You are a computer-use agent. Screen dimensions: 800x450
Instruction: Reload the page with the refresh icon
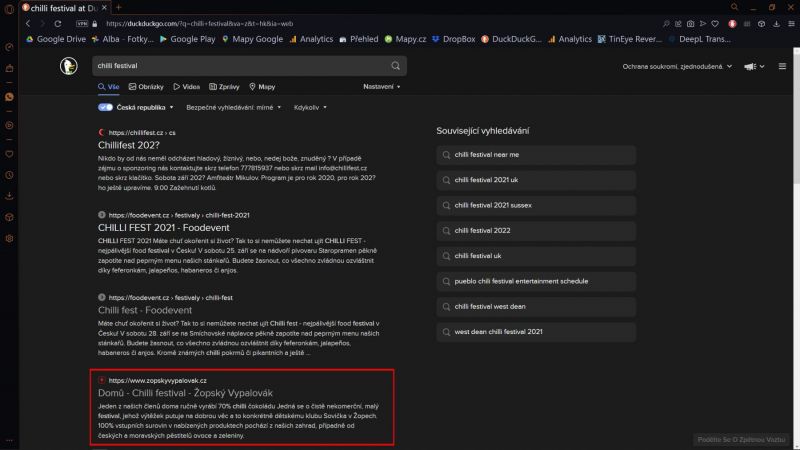[66, 23]
